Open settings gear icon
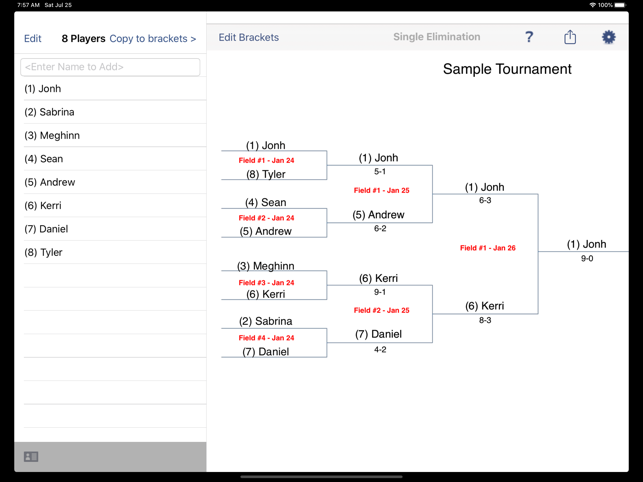This screenshot has height=482, width=643. (x=609, y=37)
